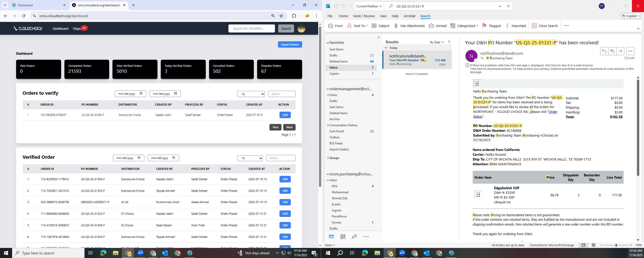This screenshot has width=644, height=258.
Task: Bookmark this page star icon in Chrome
Action: 281,16
